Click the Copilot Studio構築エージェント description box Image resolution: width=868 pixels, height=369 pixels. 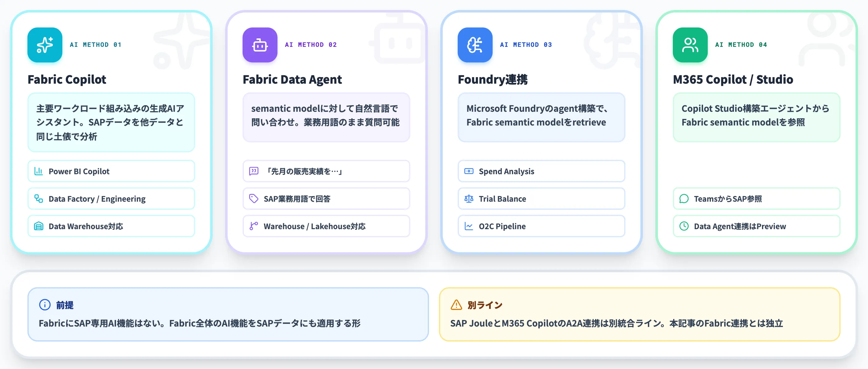(756, 117)
